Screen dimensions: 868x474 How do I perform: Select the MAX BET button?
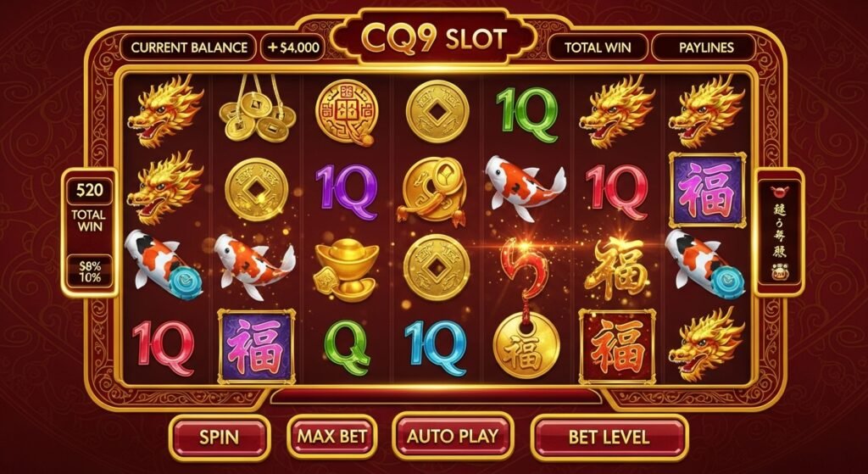[x=332, y=436]
